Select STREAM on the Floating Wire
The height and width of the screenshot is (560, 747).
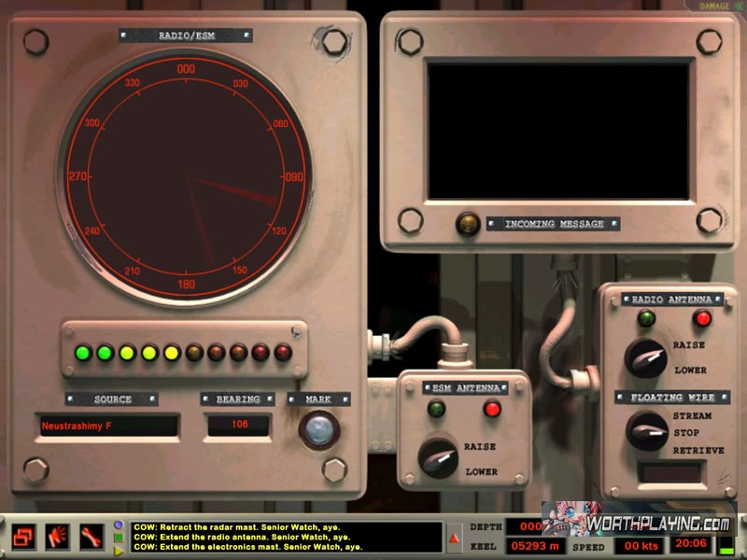692,416
